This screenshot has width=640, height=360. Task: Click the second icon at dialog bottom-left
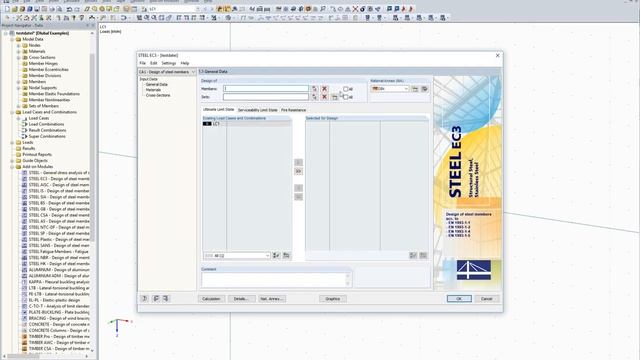click(156, 299)
